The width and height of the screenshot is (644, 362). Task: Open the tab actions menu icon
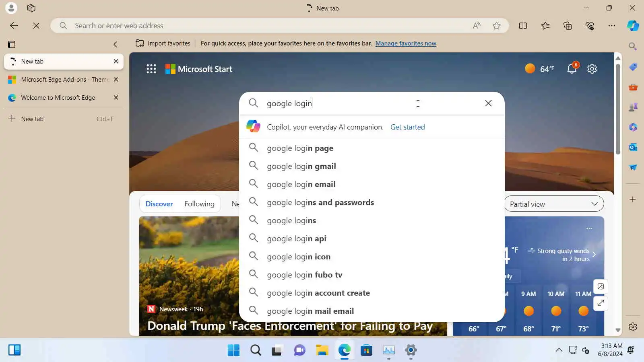12,44
